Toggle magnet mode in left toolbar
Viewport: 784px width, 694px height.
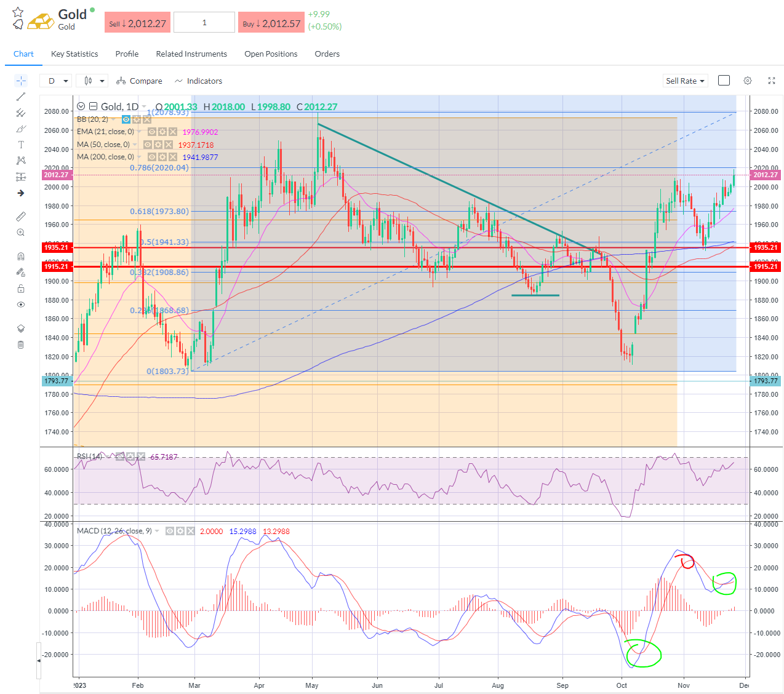(x=21, y=257)
